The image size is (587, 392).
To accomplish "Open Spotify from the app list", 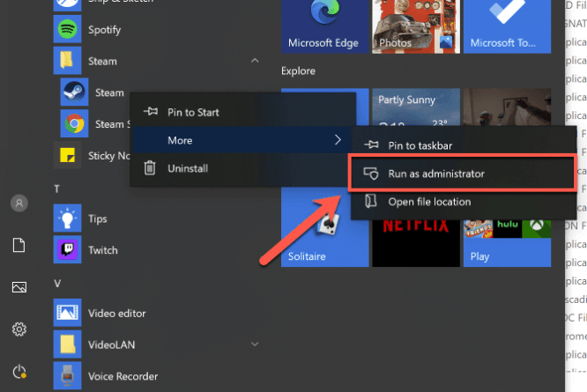I will [x=157, y=30].
